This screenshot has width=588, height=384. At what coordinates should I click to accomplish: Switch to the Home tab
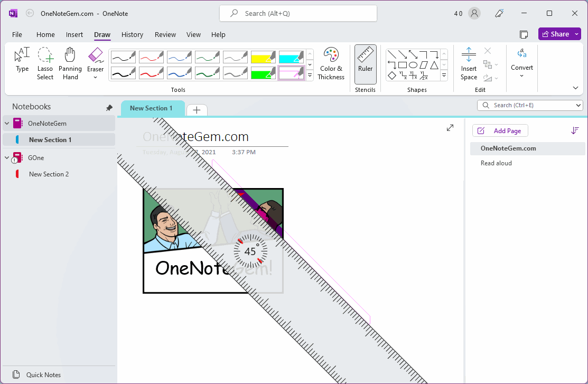[x=45, y=34]
